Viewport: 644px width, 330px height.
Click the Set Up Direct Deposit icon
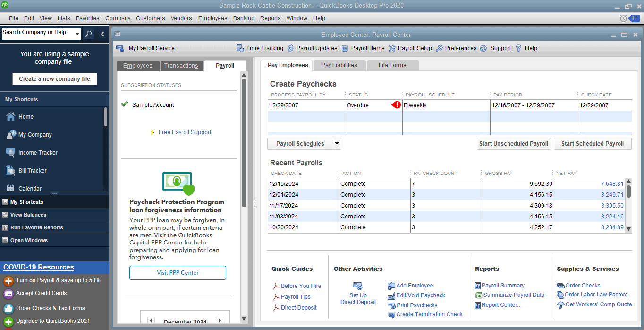pyautogui.click(x=357, y=286)
